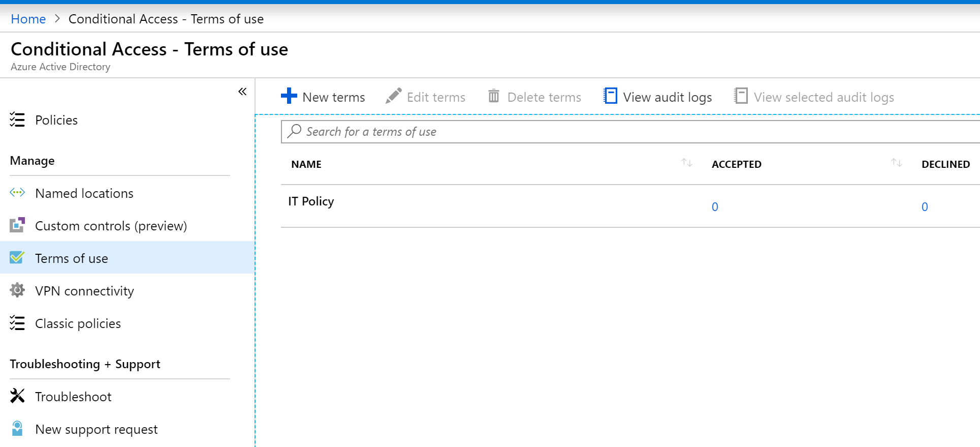Click the Named locations arrows icon
Screen dimensions: 980x447
tap(17, 193)
